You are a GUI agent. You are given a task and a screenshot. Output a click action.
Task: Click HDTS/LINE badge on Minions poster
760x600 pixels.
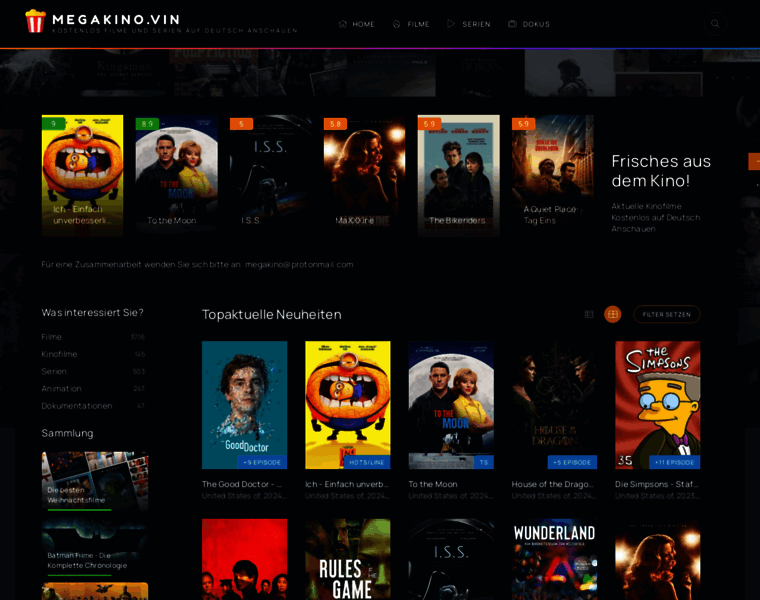[x=367, y=462]
